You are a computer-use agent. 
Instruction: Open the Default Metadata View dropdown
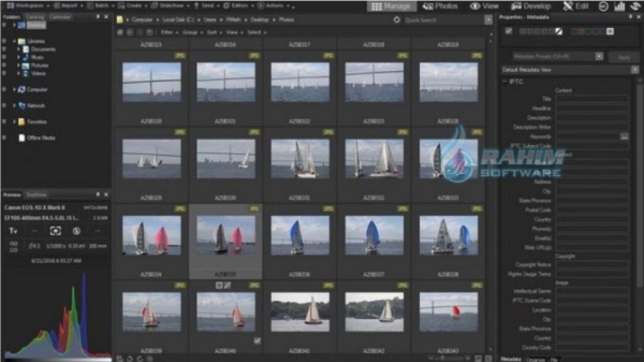tap(634, 70)
